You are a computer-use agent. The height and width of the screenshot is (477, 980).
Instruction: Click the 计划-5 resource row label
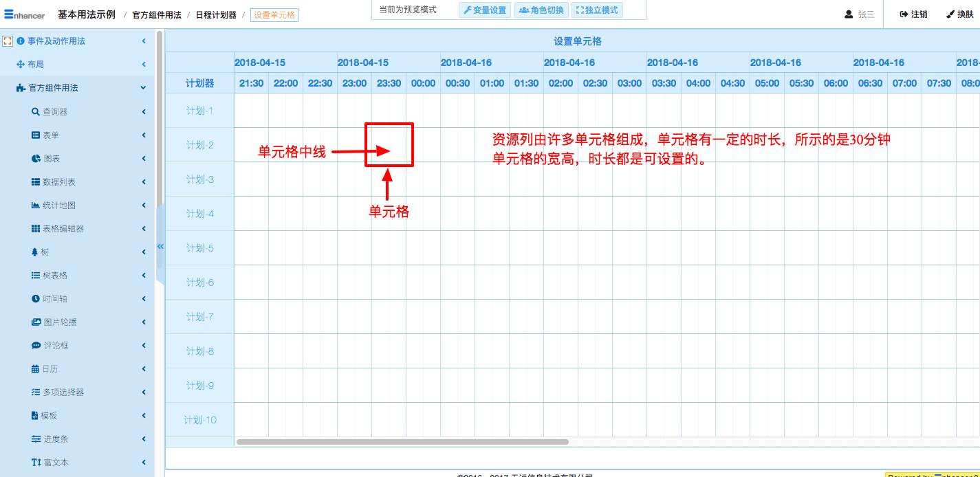200,248
